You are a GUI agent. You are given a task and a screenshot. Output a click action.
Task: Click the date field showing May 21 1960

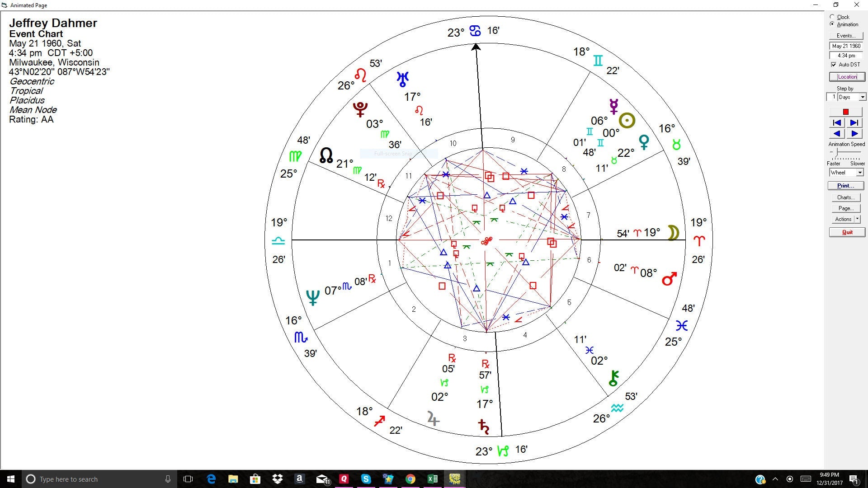tap(846, 46)
